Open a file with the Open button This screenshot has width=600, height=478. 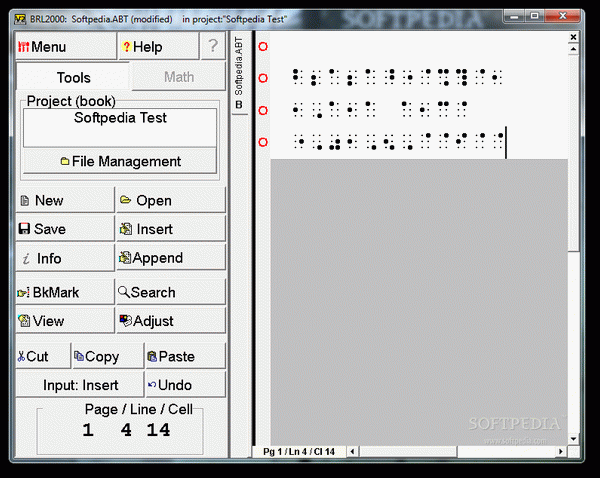coord(171,200)
